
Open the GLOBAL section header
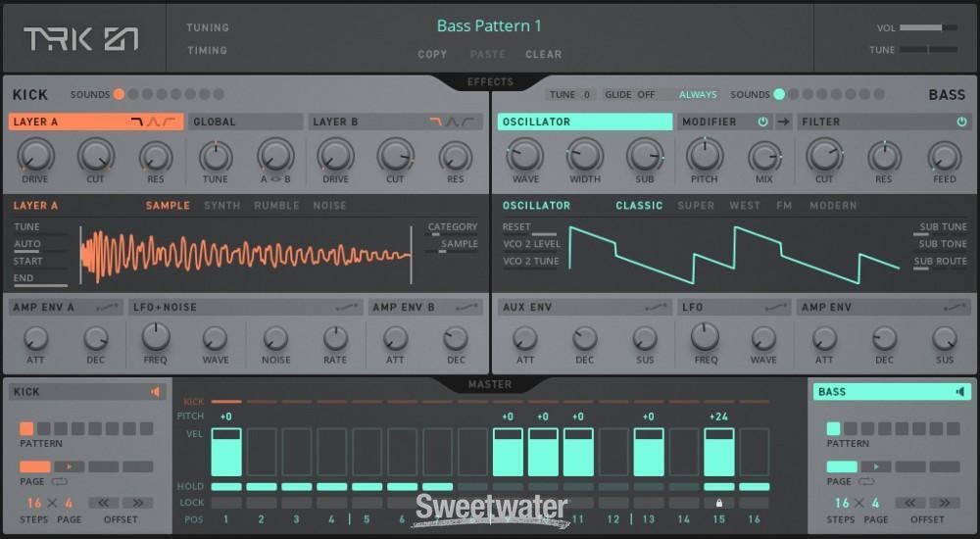tap(246, 122)
